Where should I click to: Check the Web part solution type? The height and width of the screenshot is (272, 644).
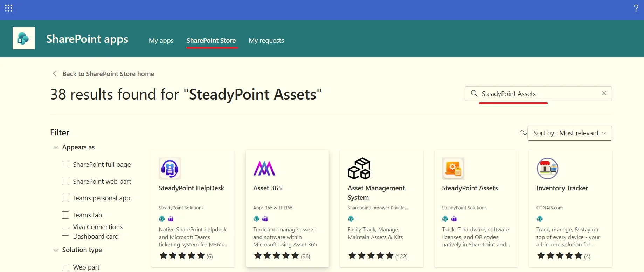65,267
